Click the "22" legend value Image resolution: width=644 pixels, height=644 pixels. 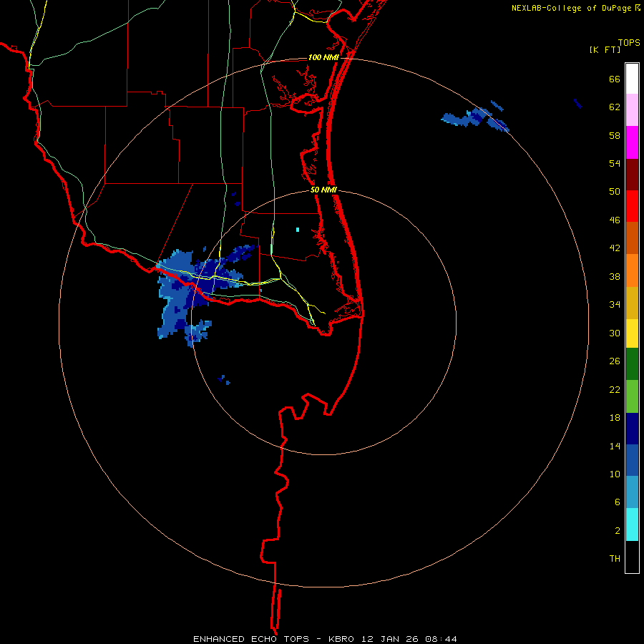click(x=615, y=389)
